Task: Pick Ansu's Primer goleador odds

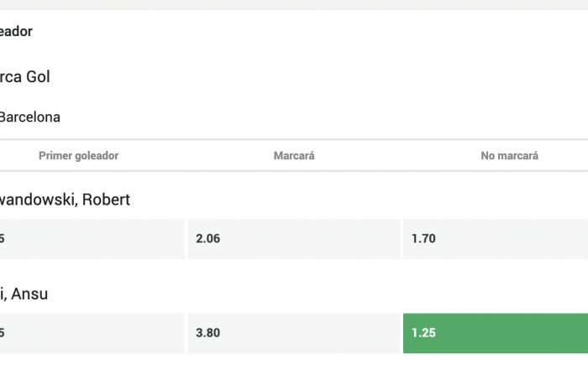Action: point(91,333)
